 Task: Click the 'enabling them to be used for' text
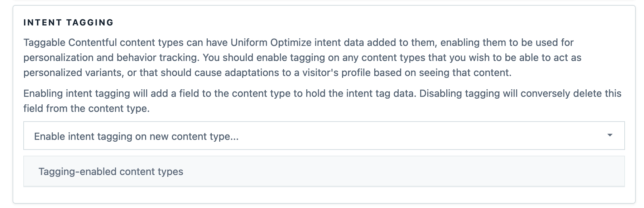507,43
